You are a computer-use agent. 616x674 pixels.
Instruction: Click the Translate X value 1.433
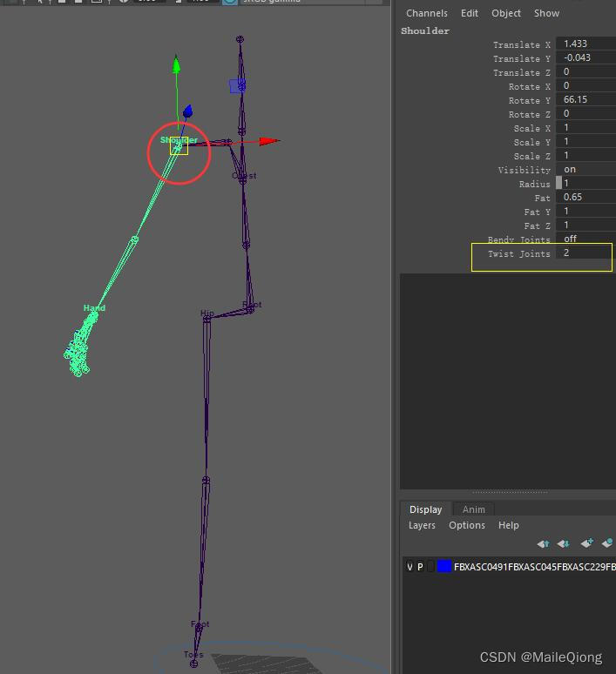[x=586, y=44]
